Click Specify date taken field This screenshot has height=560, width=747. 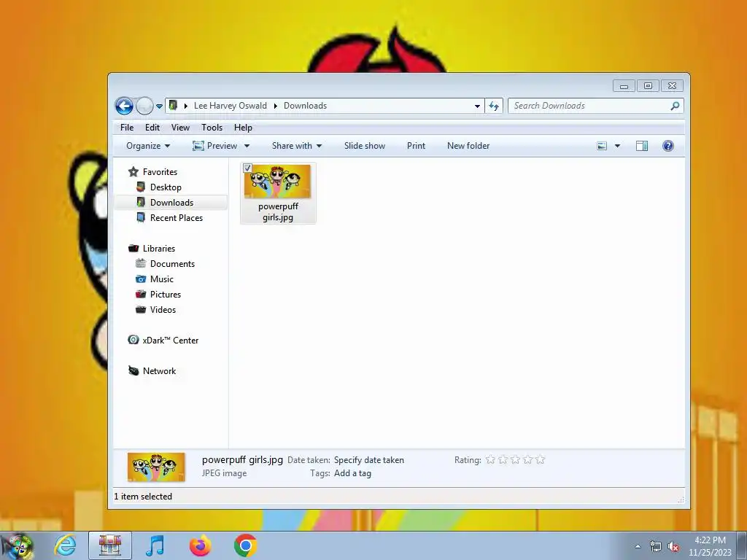tap(368, 460)
